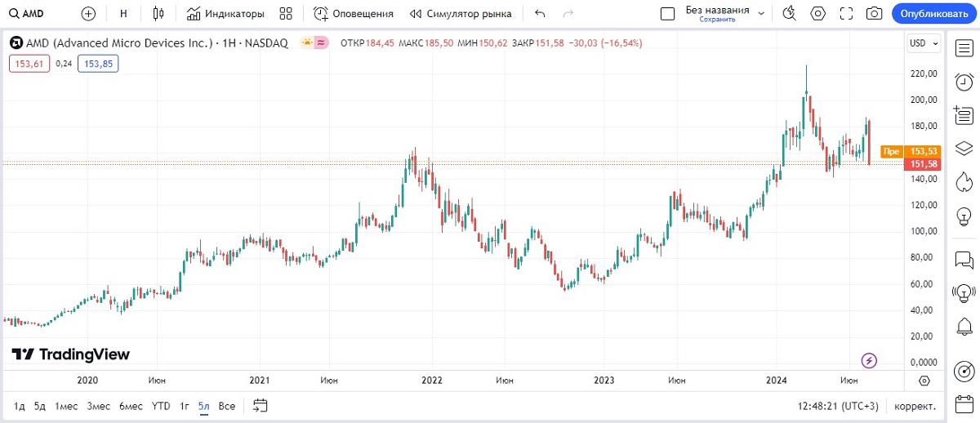
Task: Open the news list sidebar icon
Action: pos(964,115)
